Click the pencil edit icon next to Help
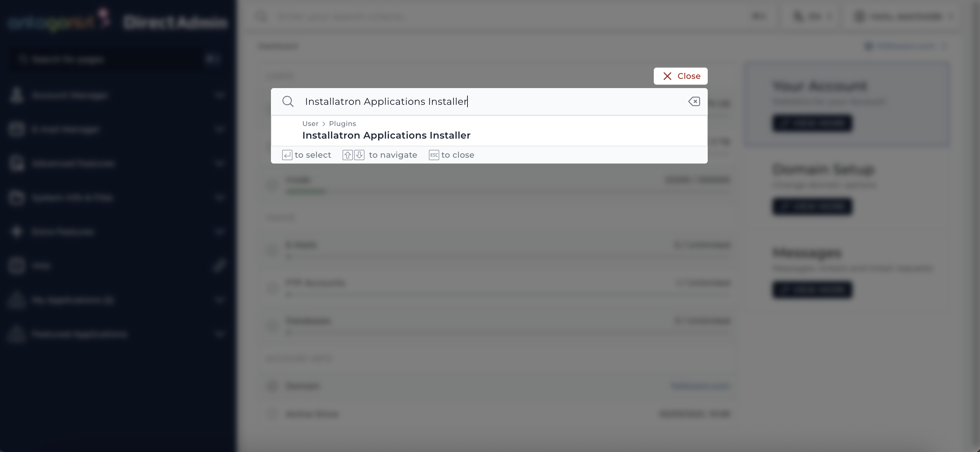Viewport: 980px width, 452px height. click(220, 265)
